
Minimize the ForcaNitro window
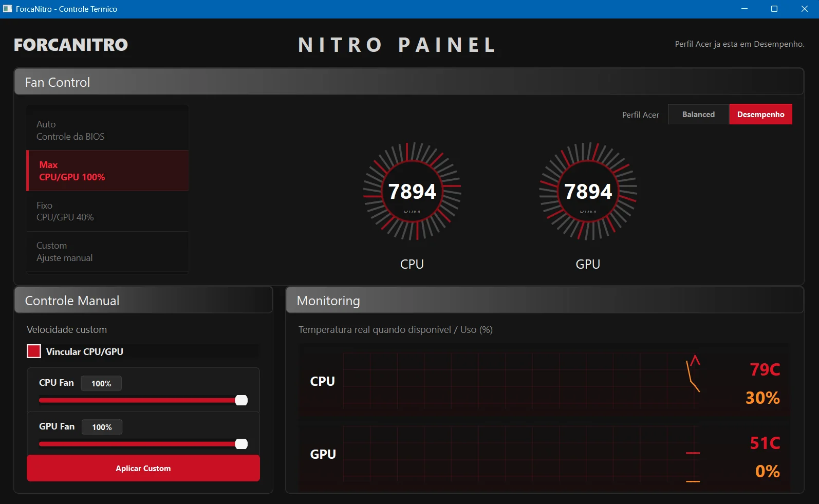point(744,9)
